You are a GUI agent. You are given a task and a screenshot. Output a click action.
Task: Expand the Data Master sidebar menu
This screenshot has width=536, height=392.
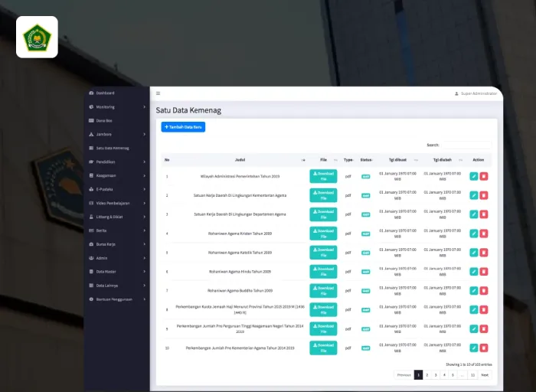tap(117, 272)
